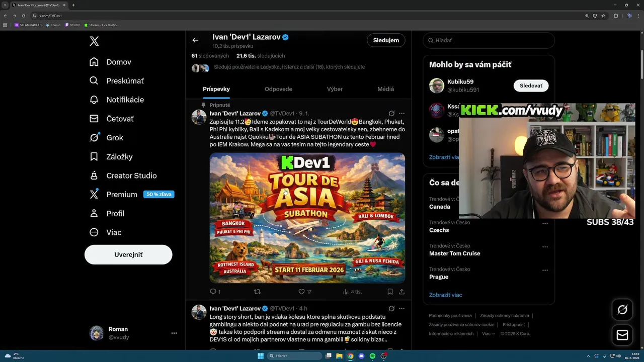Open Notifikácie bell
The image size is (644, 362).
[117, 100]
